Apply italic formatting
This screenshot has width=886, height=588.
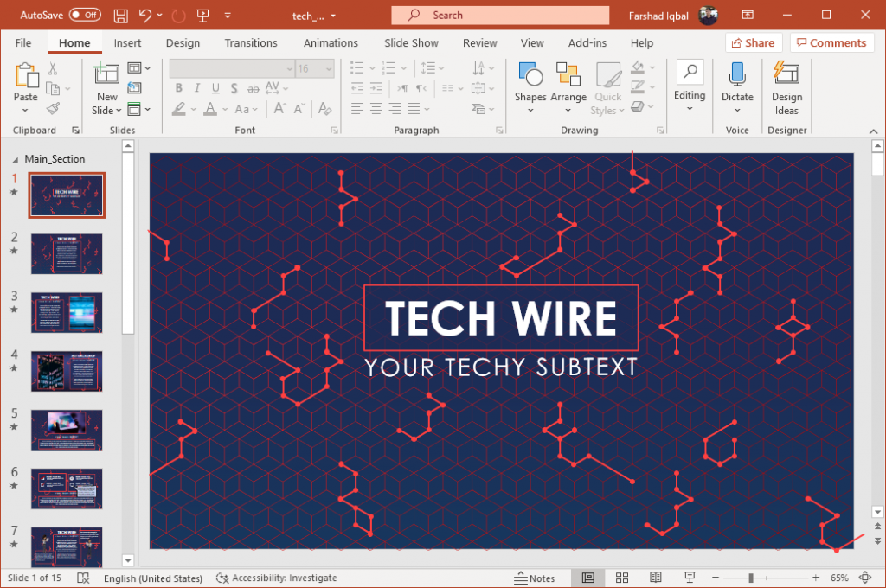coord(196,87)
